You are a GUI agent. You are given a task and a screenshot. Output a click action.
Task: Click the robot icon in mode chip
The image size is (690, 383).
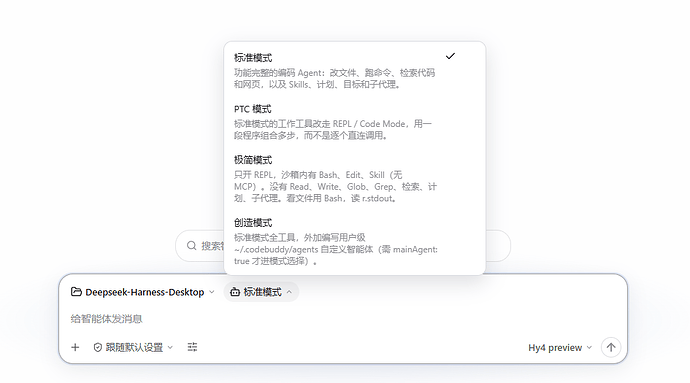[235, 292]
